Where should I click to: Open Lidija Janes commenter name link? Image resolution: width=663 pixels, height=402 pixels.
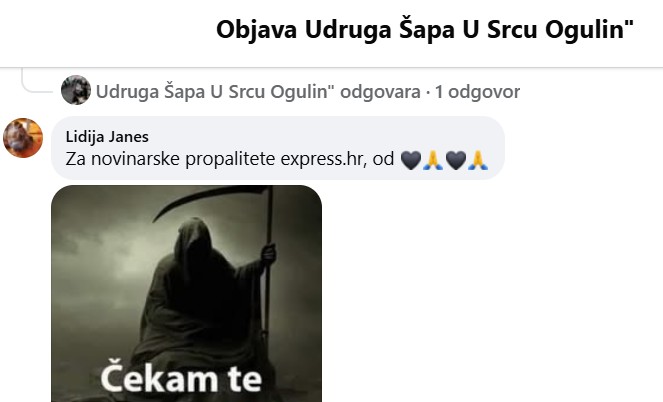(107, 137)
